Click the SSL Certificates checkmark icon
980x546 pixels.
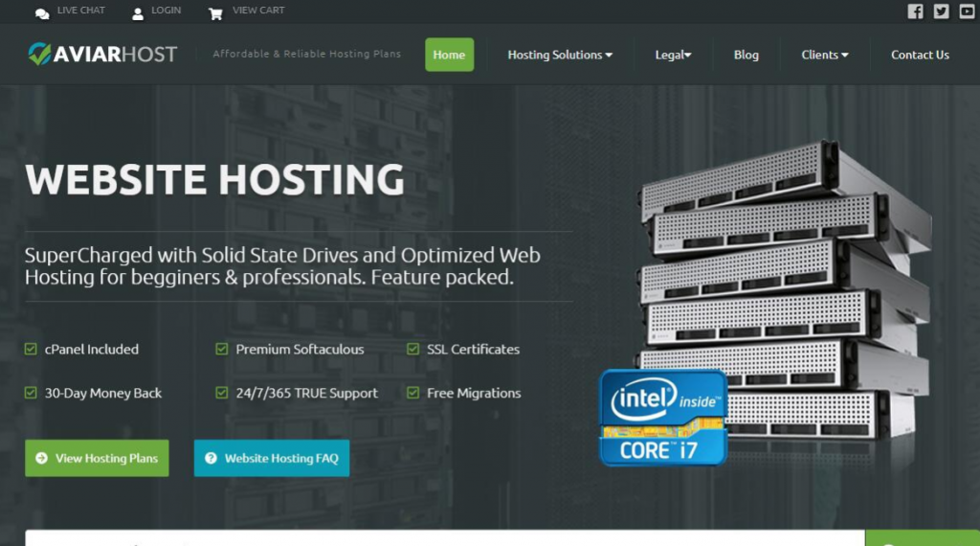pyautogui.click(x=413, y=349)
